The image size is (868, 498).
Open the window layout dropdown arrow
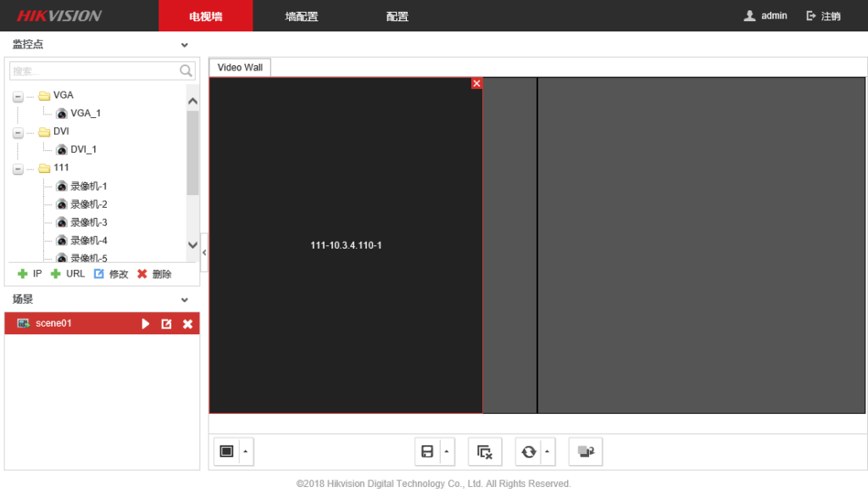click(246, 451)
